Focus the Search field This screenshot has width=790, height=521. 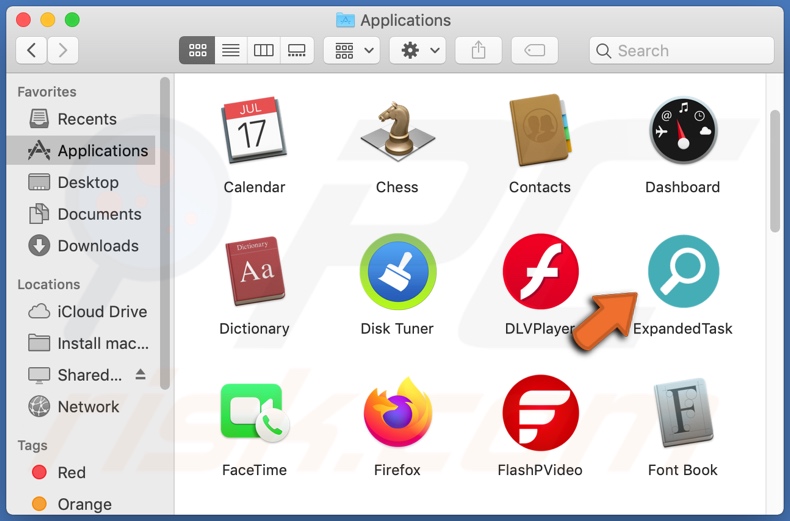pyautogui.click(x=682, y=50)
